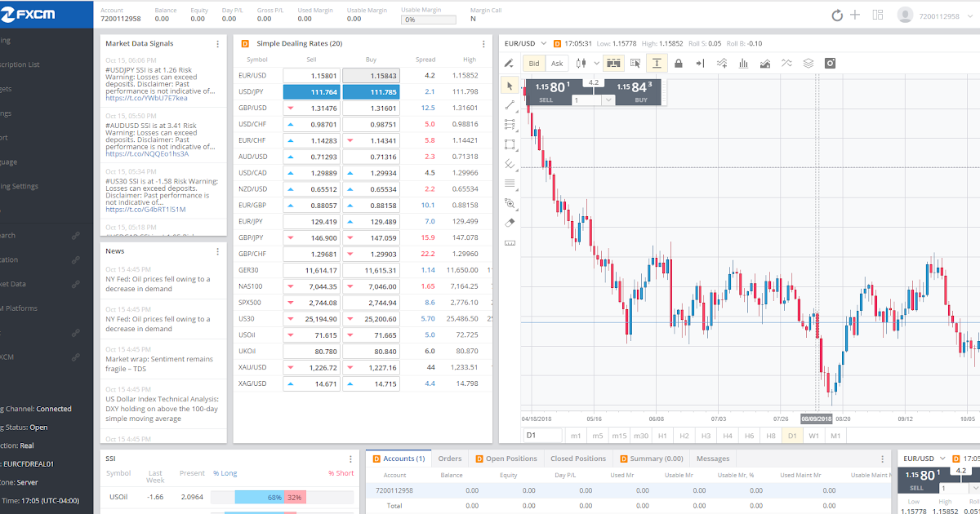Screen dimensions: 980x514
Task: Click the chart screenshot camera icon
Action: [x=831, y=63]
